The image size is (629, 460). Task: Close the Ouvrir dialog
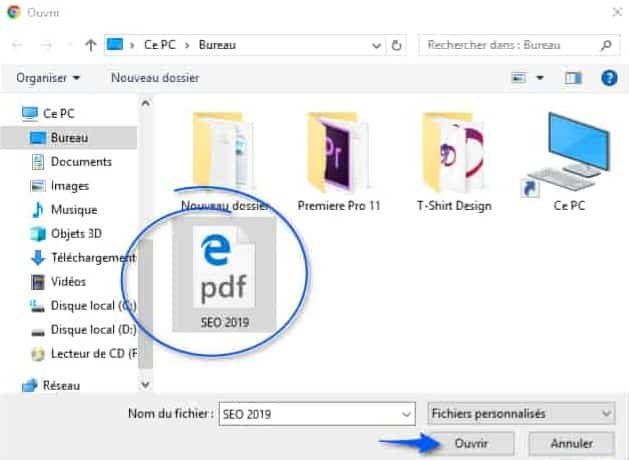coord(617,12)
